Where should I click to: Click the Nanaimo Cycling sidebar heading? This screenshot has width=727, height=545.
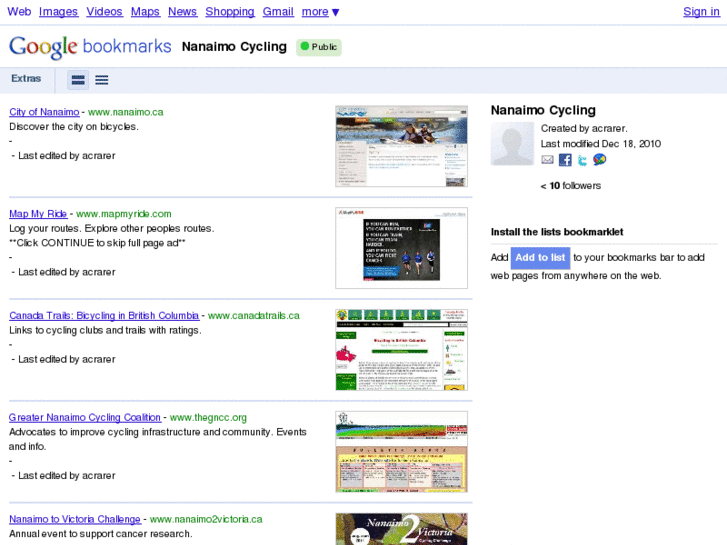click(543, 110)
